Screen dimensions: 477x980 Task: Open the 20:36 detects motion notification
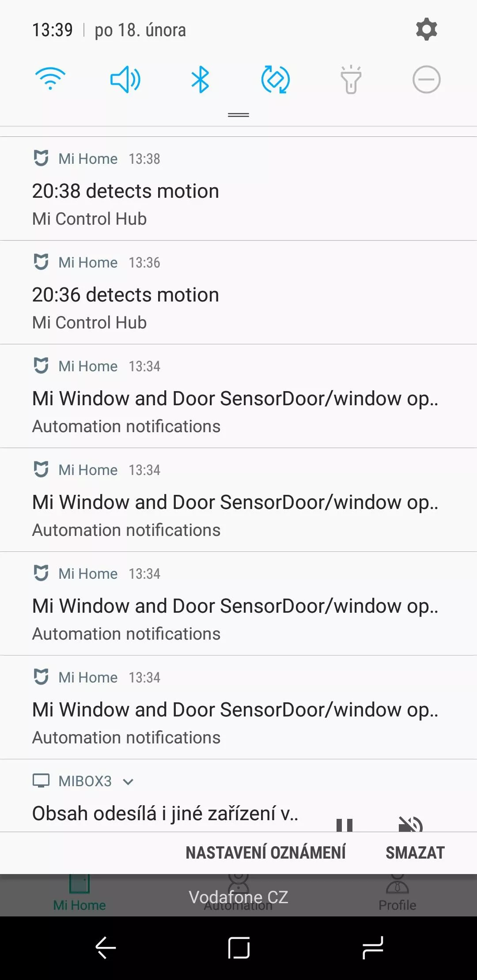(238, 293)
